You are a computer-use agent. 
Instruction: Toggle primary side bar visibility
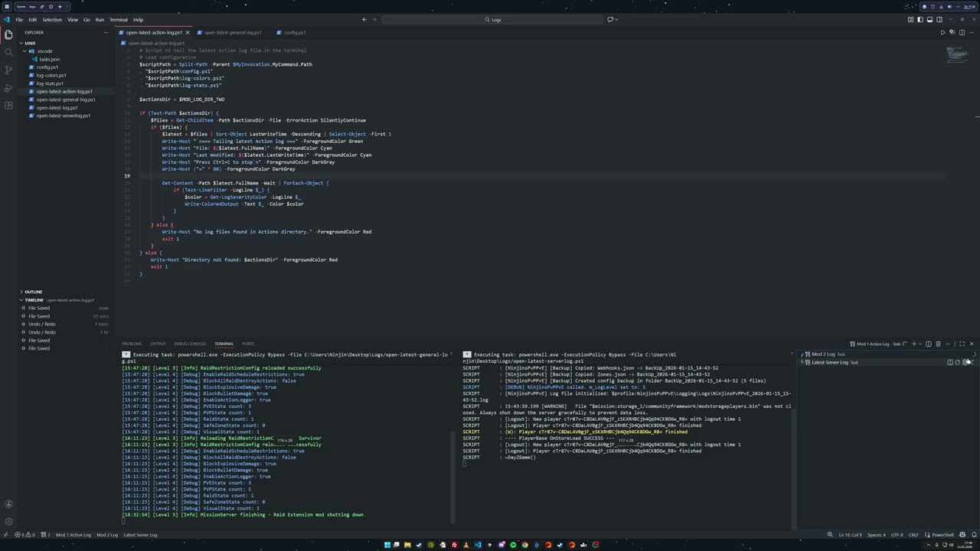(920, 19)
